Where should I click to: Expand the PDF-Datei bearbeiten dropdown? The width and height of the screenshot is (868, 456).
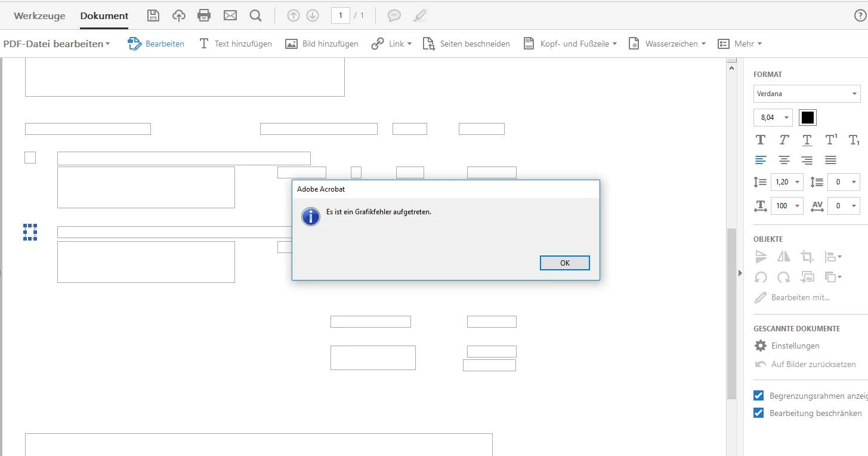pos(57,44)
